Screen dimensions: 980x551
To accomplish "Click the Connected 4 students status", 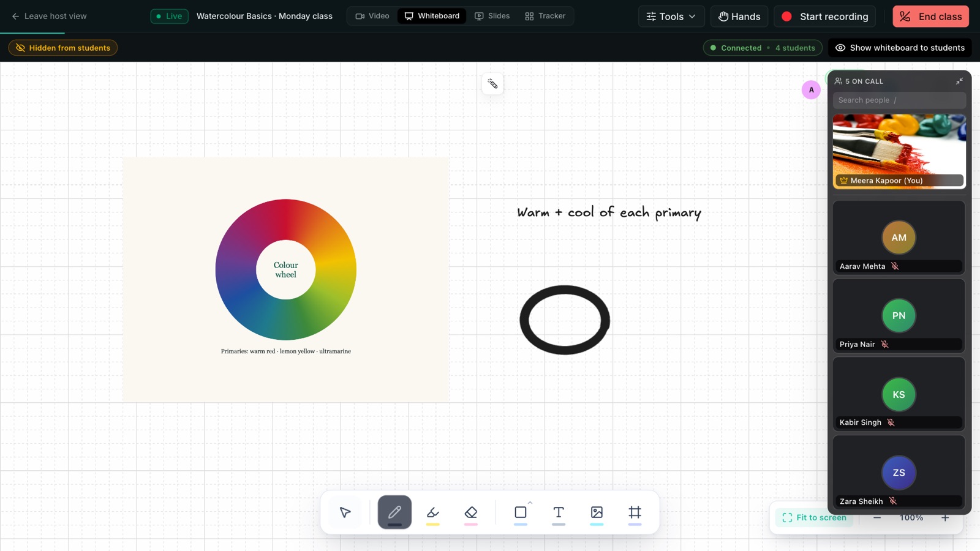I will coord(763,48).
